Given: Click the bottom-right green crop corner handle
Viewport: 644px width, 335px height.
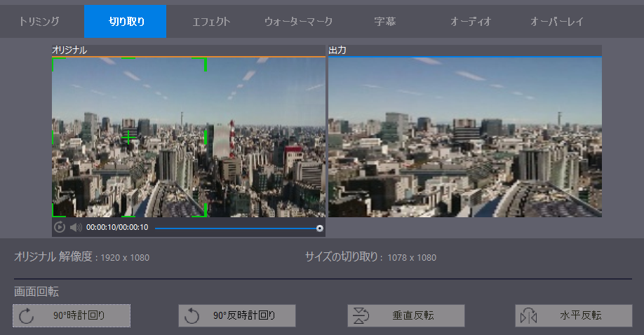Looking at the screenshot, I should click(205, 214).
